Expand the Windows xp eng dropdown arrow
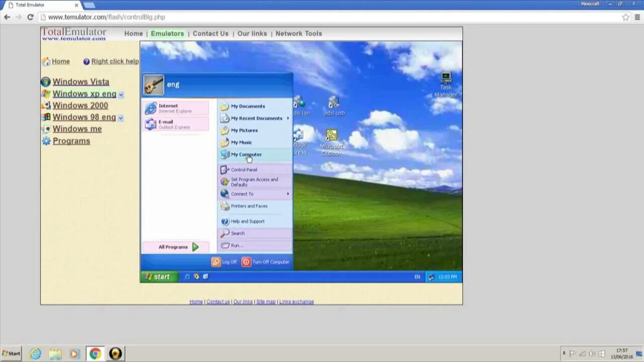The height and width of the screenshot is (362, 644). 120,94
